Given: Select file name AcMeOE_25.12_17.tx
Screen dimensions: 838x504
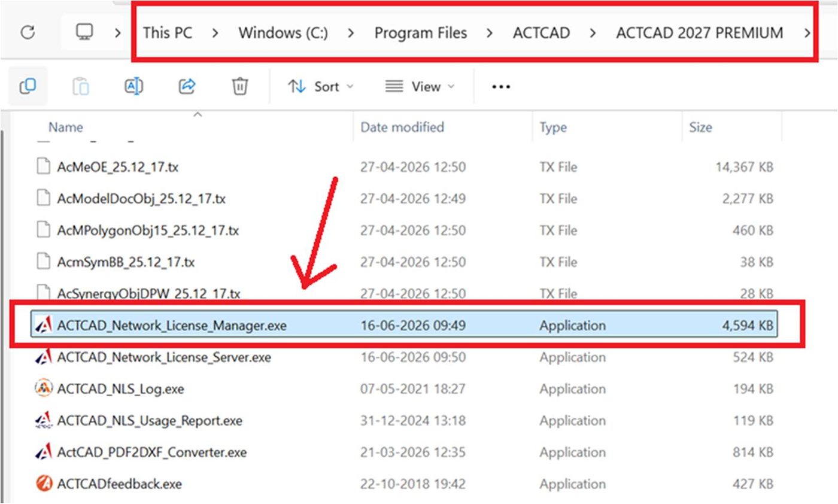Looking at the screenshot, I should [x=118, y=168].
